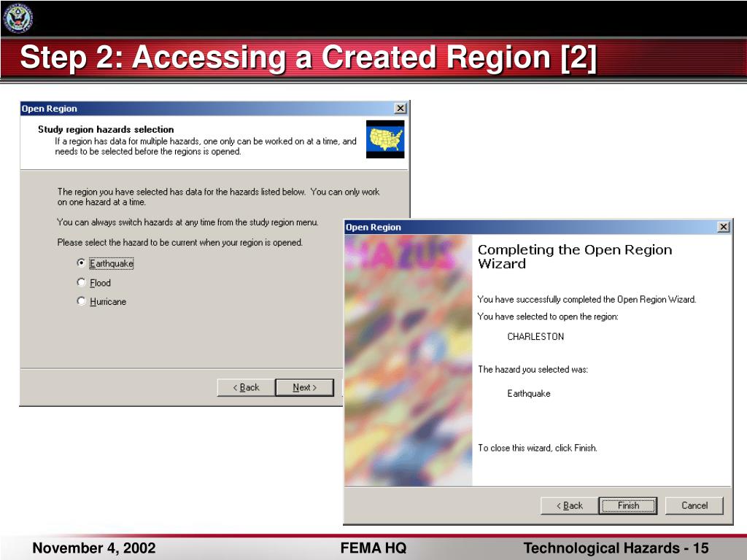
Task: Click 'Please select the hazard to be current' text
Action: pyautogui.click(x=179, y=242)
